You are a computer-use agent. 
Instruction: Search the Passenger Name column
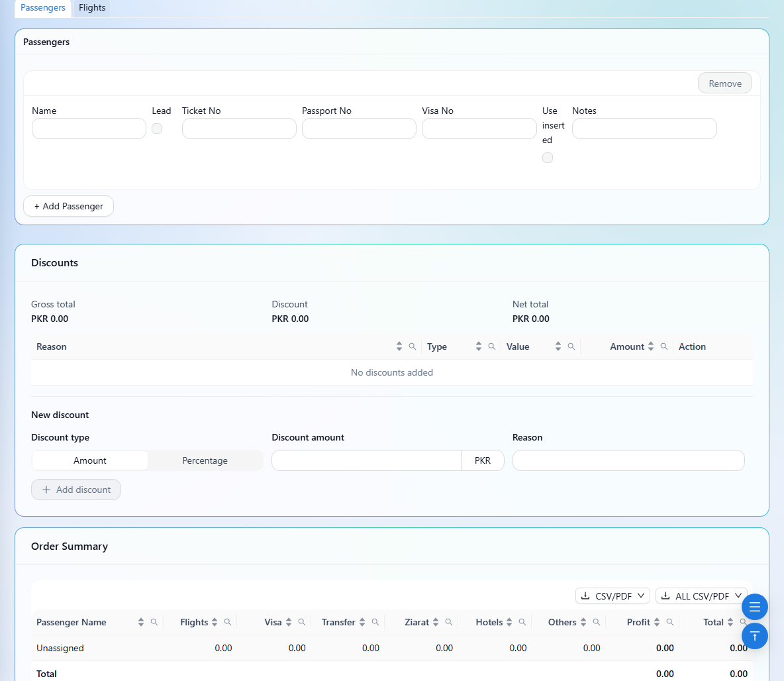pyautogui.click(x=154, y=622)
